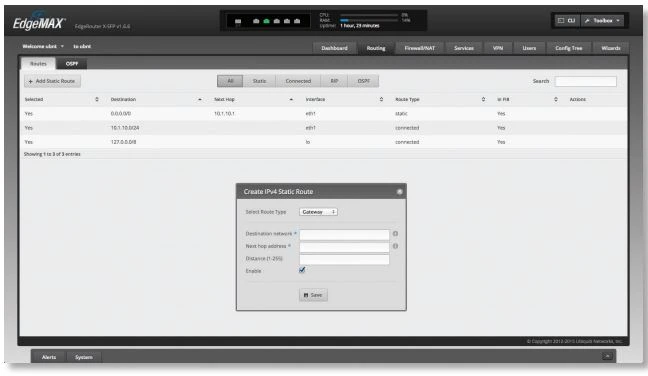Filter routes by RIP

[334, 81]
